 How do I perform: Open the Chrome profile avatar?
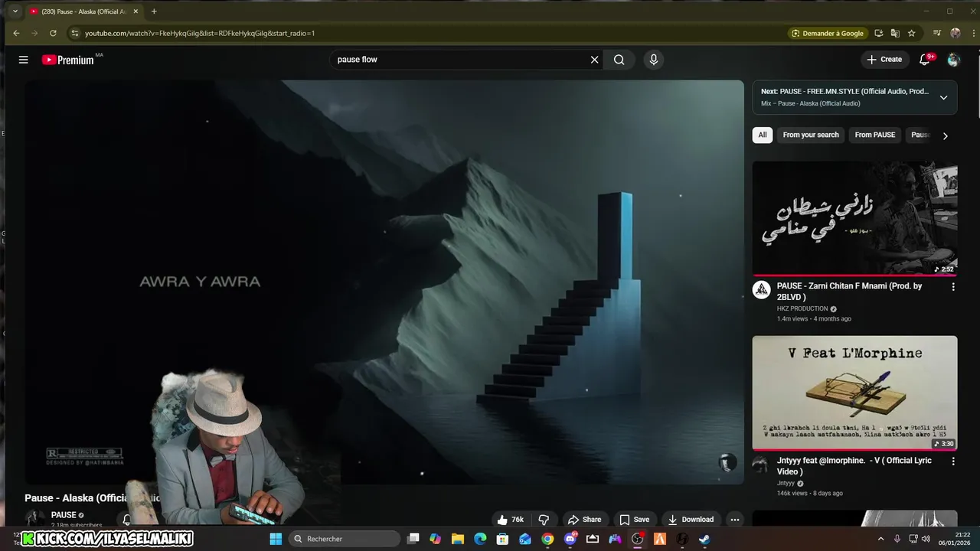point(955,33)
